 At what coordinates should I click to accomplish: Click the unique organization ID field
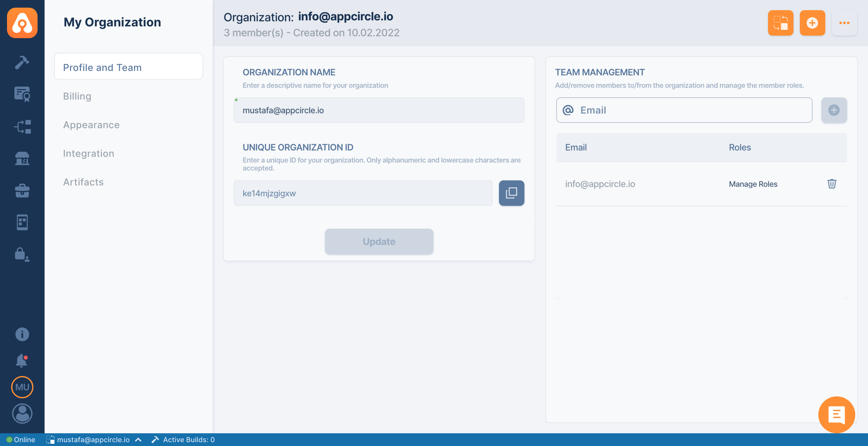(x=363, y=193)
